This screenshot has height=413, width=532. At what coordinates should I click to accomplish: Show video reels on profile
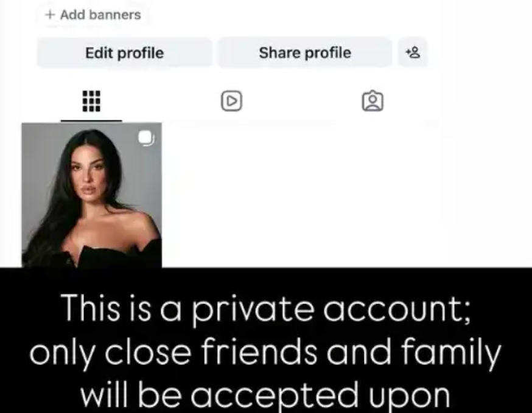pos(231,101)
